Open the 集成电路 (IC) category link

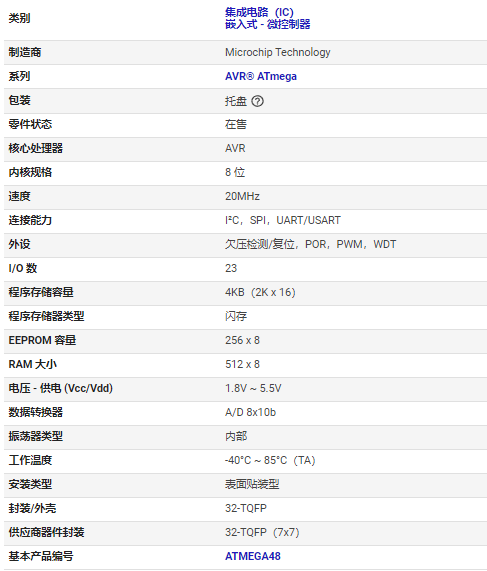tap(259, 12)
